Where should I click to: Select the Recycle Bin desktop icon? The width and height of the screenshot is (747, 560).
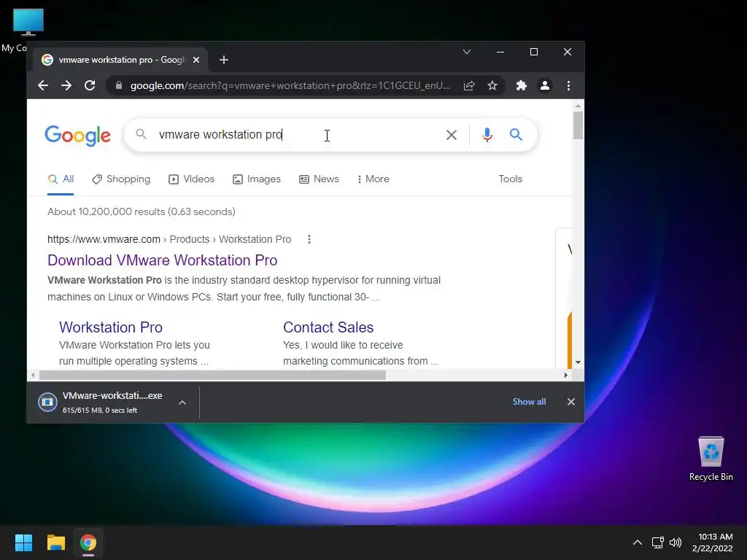(711, 459)
